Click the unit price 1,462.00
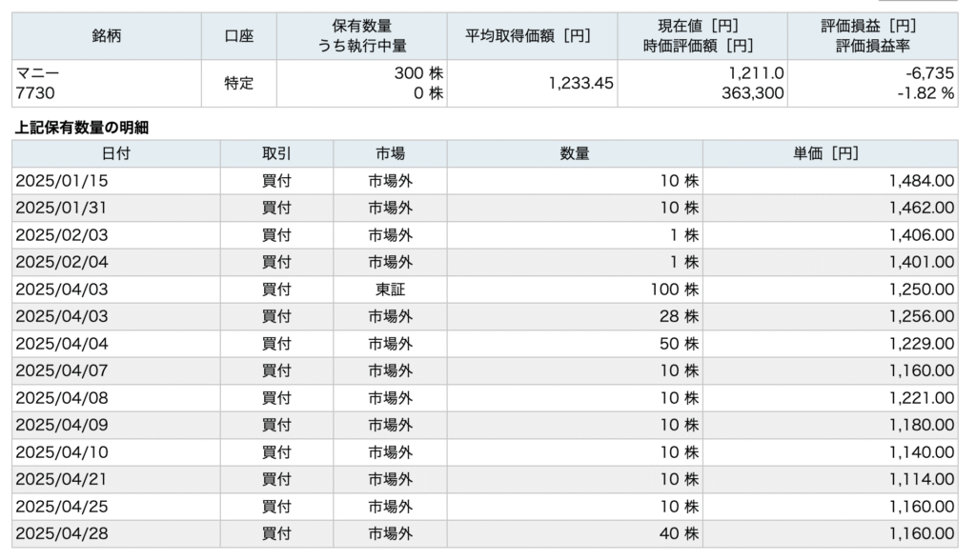 point(922,208)
